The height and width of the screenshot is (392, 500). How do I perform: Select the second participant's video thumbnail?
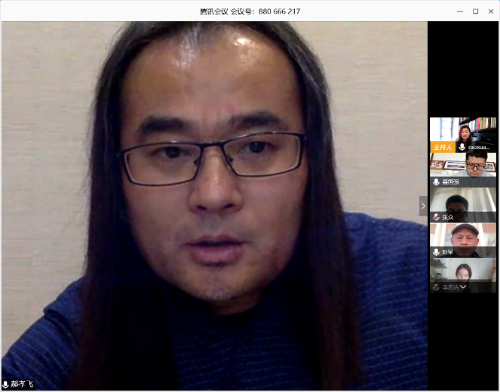pos(463,170)
